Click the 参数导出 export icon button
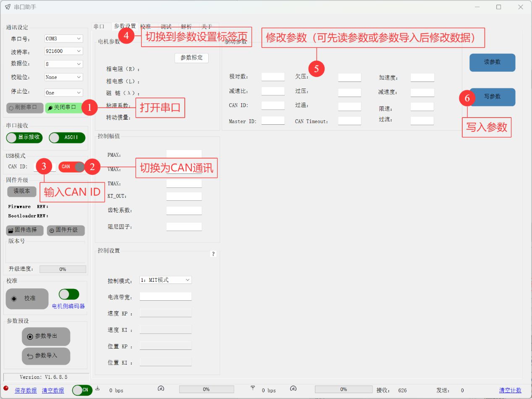This screenshot has width=532, height=399. point(46,336)
